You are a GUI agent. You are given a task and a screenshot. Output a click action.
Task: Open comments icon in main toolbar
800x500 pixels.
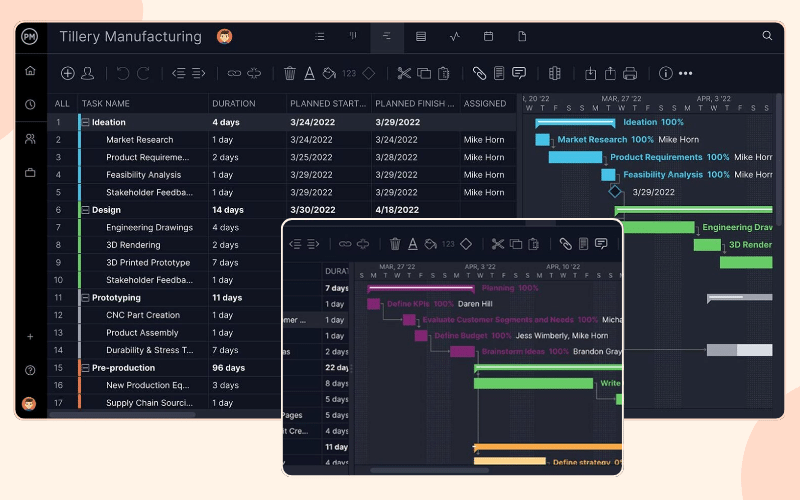(519, 73)
